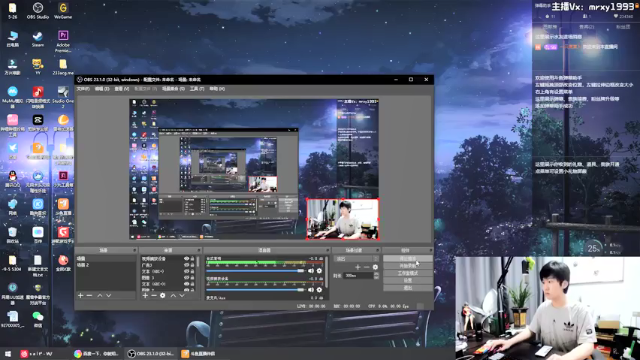This screenshot has height=360, width=640.
Task: Click the YY desktop shortcut
Action: pos(38,67)
